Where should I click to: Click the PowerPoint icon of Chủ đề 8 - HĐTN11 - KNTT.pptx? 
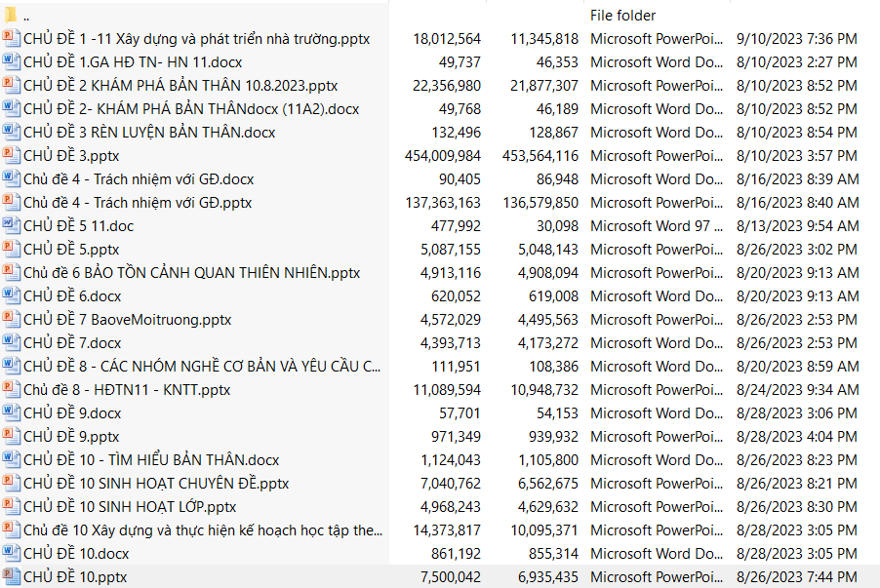pos(11,390)
